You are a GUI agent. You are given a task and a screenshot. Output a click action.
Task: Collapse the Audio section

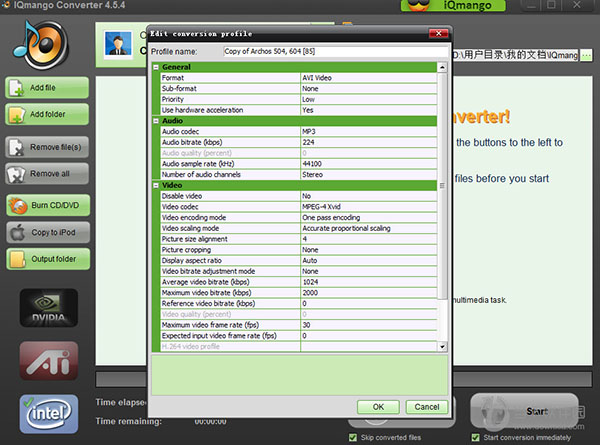click(156, 121)
